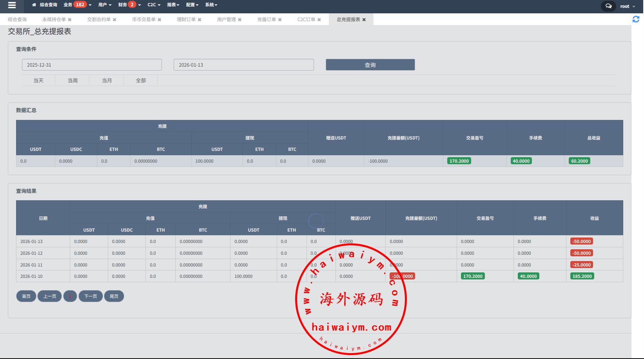Image resolution: width=644 pixels, height=359 pixels.
Task: Click the refresh icon at top right
Action: pos(636,19)
